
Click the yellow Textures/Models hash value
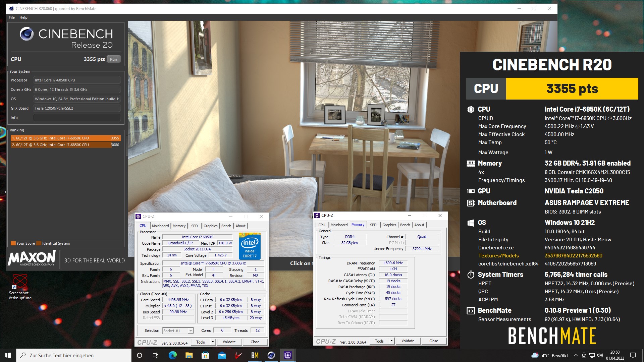(x=573, y=255)
